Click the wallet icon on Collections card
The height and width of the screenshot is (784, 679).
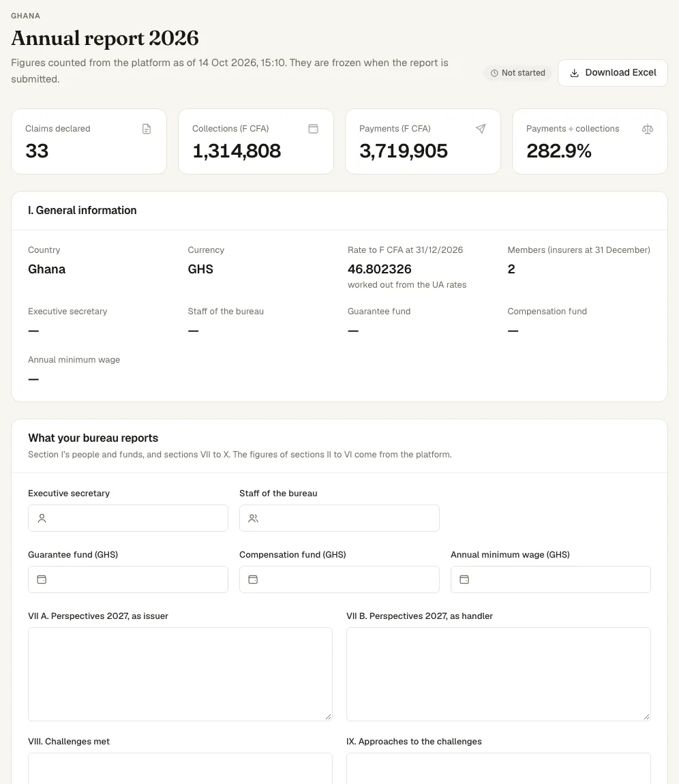(314, 129)
